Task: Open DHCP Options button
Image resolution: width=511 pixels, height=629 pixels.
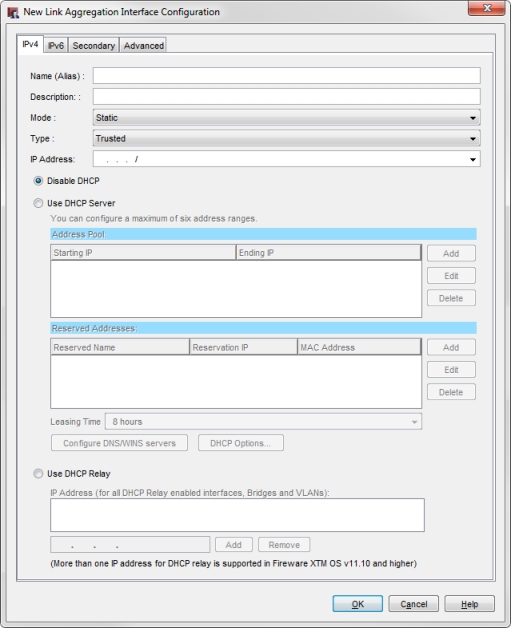Action: (241, 443)
